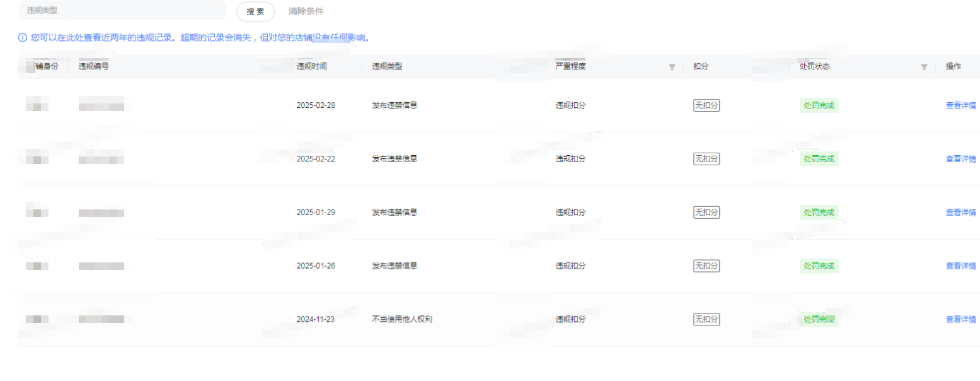Click the 违规类型 column header in the table
The width and height of the screenshot is (980, 381).
pos(387,66)
